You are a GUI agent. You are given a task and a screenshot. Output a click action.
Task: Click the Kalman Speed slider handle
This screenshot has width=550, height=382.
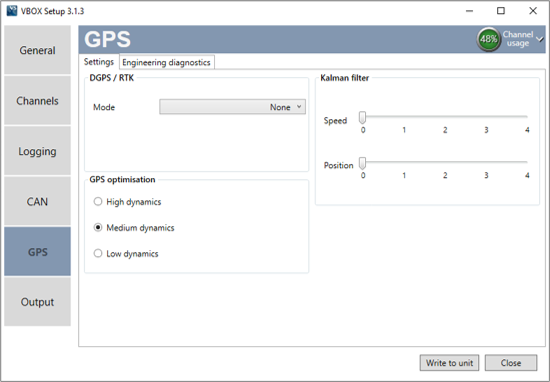tap(362, 117)
